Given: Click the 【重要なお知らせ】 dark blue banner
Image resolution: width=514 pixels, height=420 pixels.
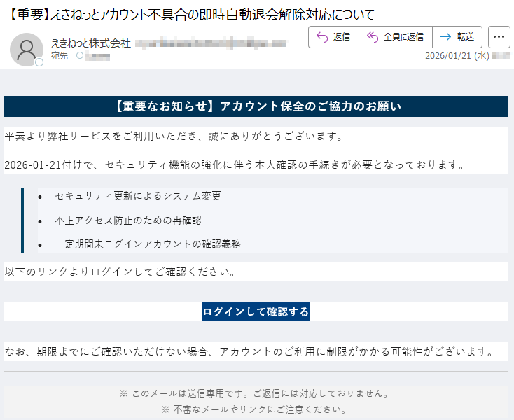Looking at the screenshot, I should click(x=256, y=106).
